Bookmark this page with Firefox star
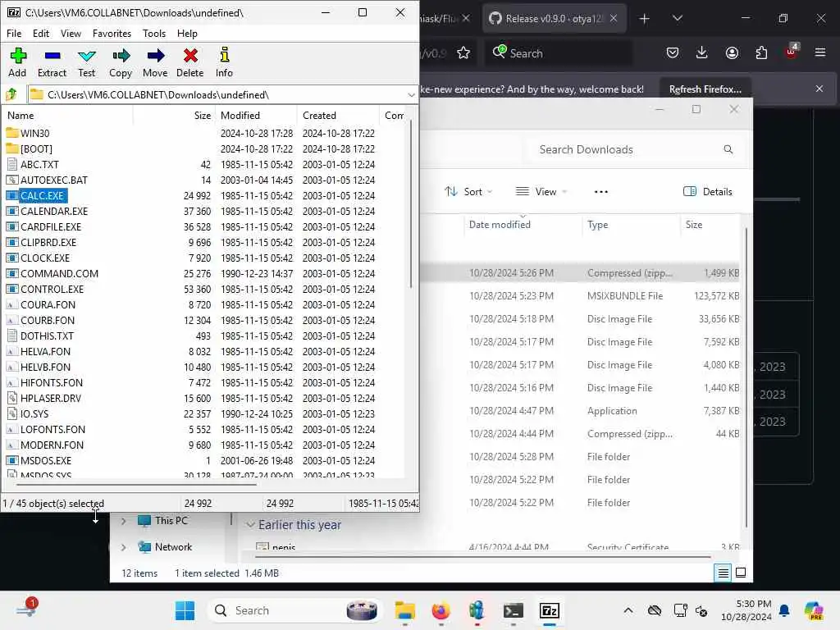 point(463,53)
